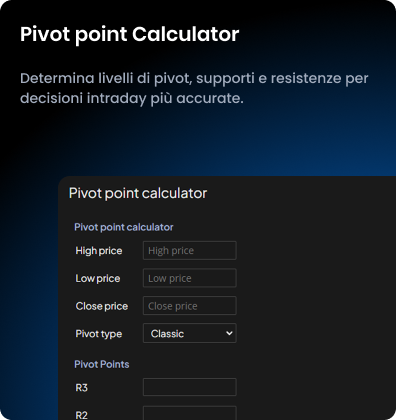Click the chevron arrow in Pivot type select

click(229, 333)
